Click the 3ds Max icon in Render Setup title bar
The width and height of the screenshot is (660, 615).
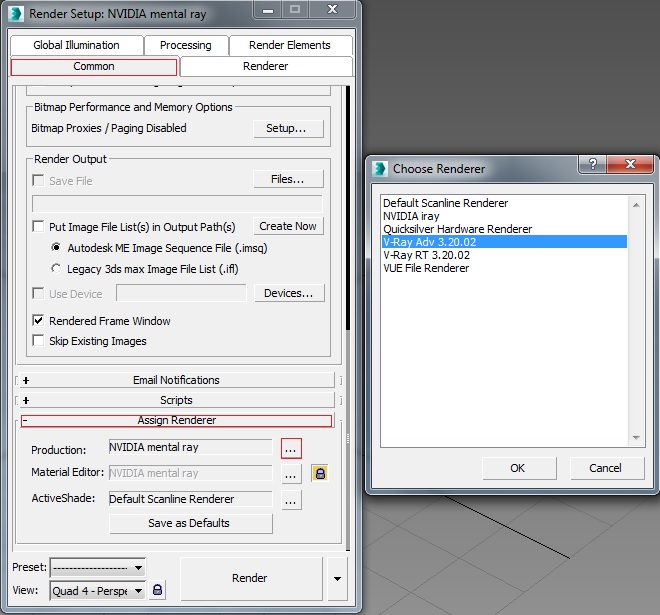point(16,13)
